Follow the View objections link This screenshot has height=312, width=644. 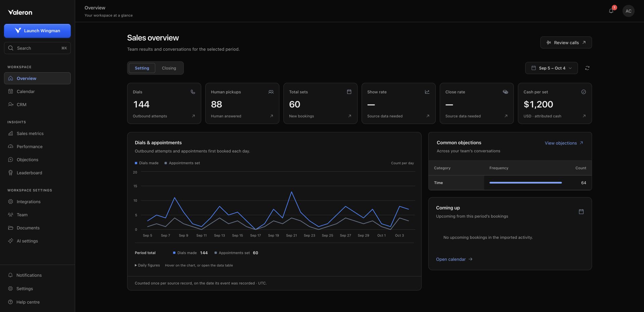click(x=564, y=143)
